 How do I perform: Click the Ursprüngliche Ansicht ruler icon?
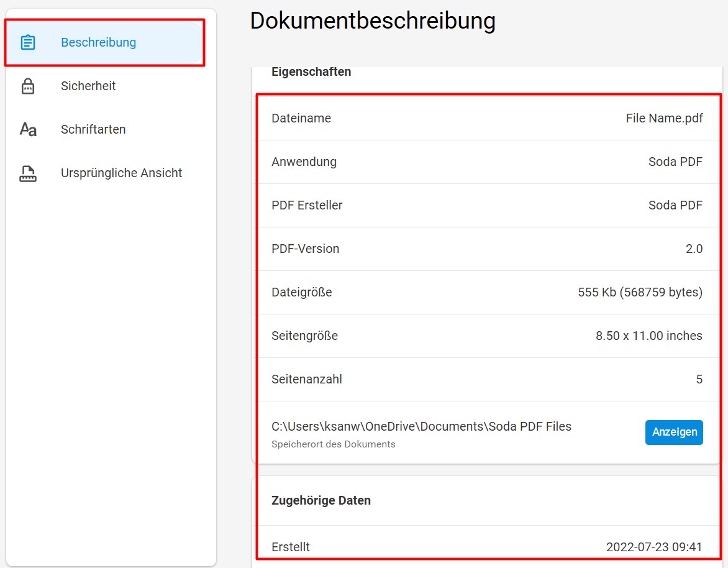28,173
